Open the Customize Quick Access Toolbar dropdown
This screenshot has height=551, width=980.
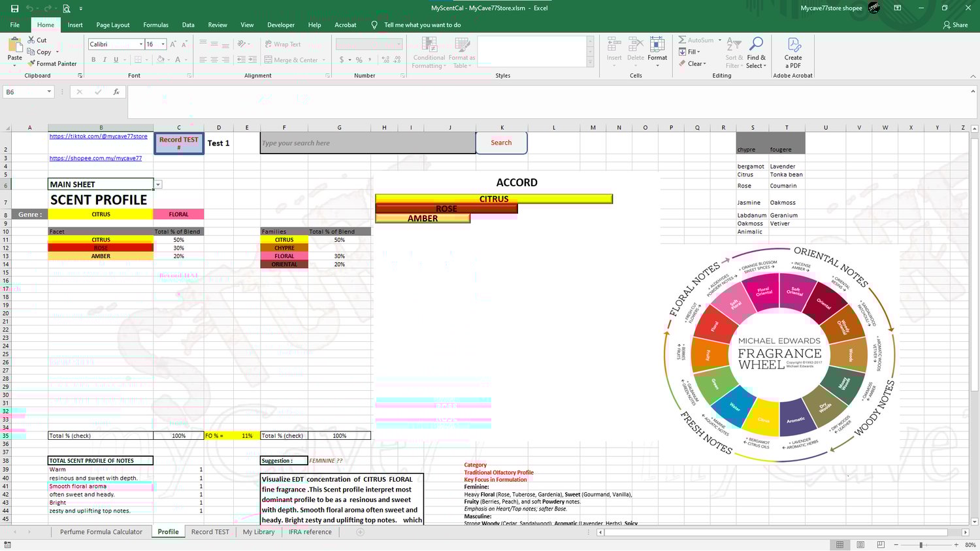pos(81,8)
